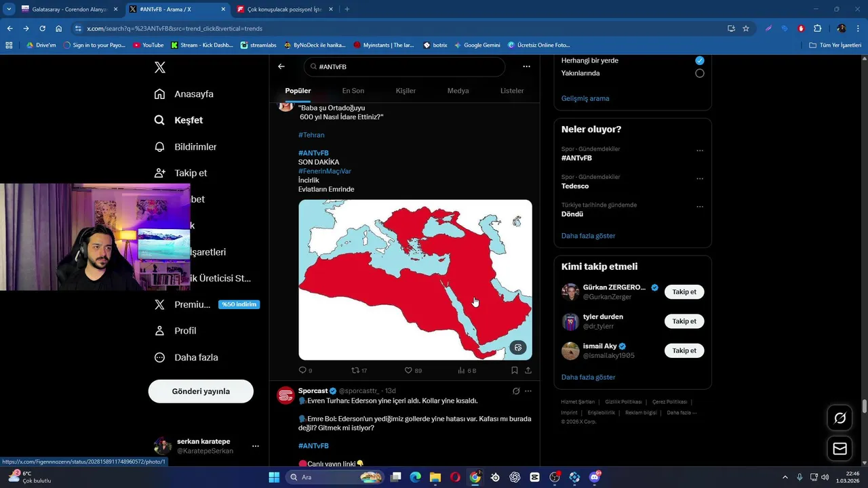Open the Sporcast profile avatar
Viewport: 868px width, 488px height.
point(285,395)
